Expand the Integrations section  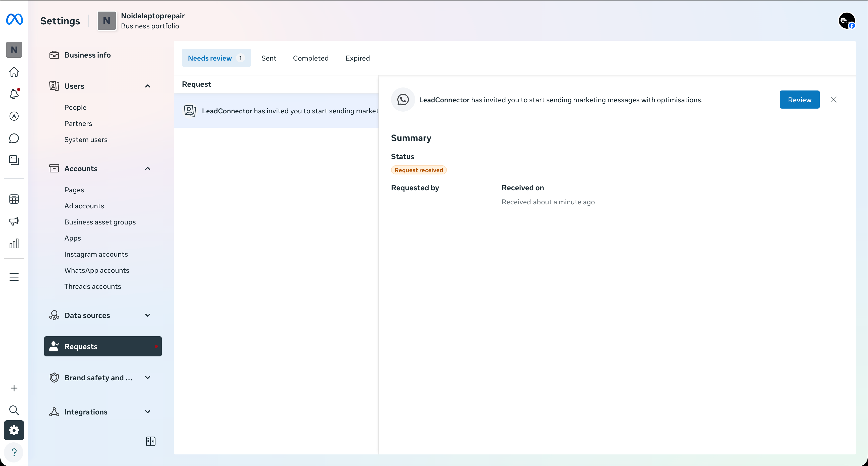click(148, 412)
